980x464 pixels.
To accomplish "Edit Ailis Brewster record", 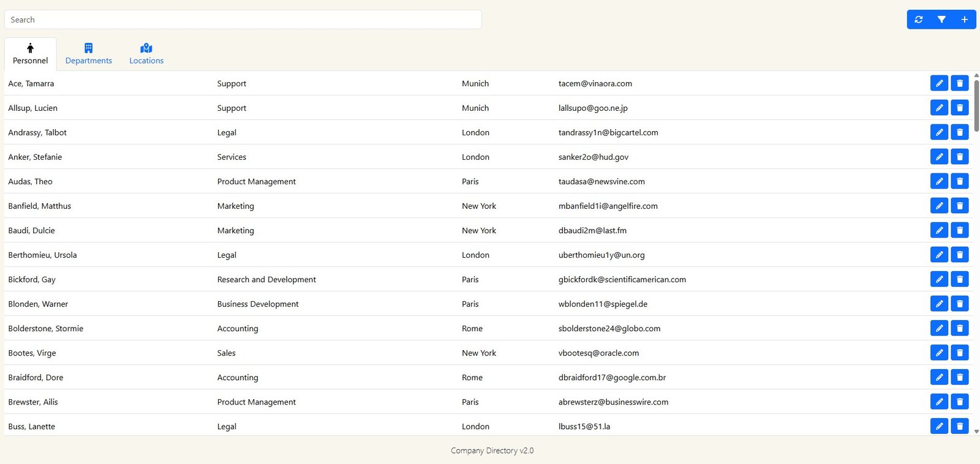I will [x=939, y=402].
